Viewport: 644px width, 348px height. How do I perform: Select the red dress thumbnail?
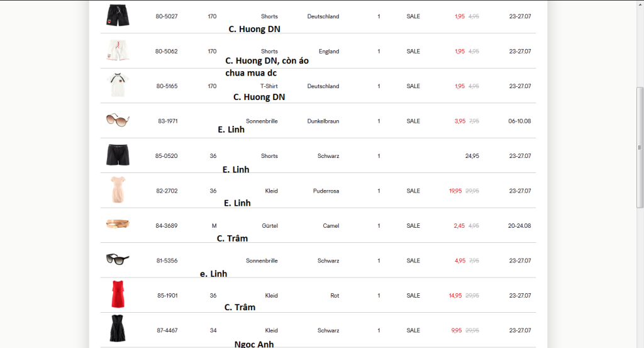tap(118, 295)
